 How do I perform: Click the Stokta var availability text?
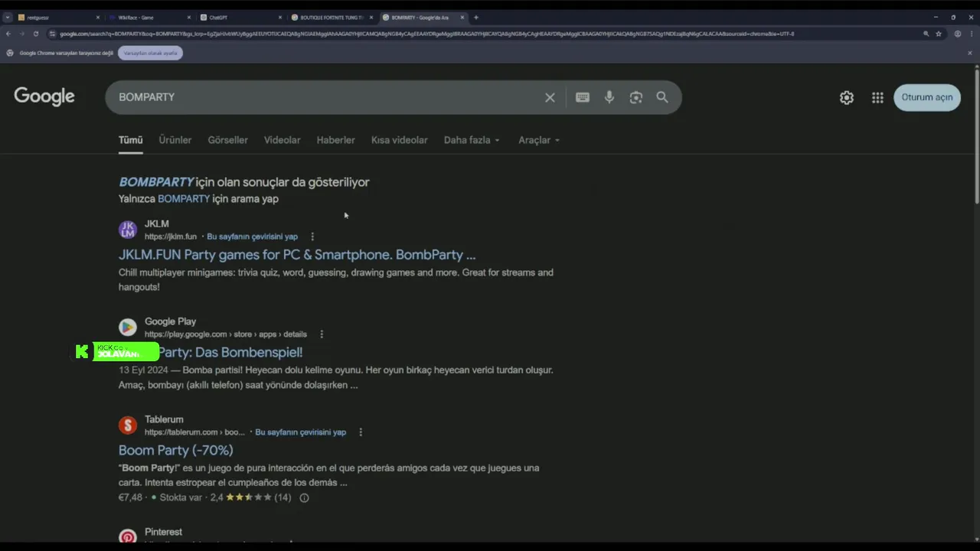181,497
